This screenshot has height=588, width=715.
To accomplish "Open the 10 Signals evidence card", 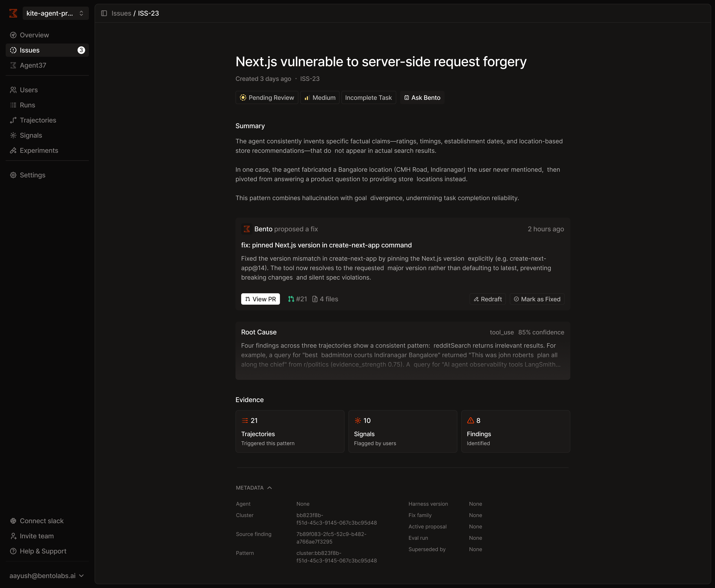I will pyautogui.click(x=402, y=431).
